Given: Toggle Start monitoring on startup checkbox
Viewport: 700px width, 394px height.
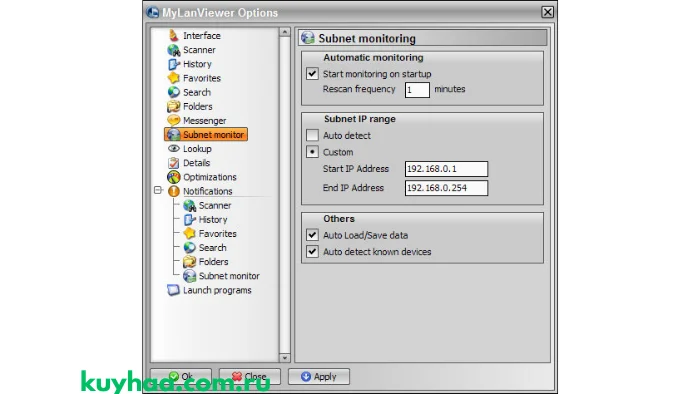Looking at the screenshot, I should pos(312,74).
